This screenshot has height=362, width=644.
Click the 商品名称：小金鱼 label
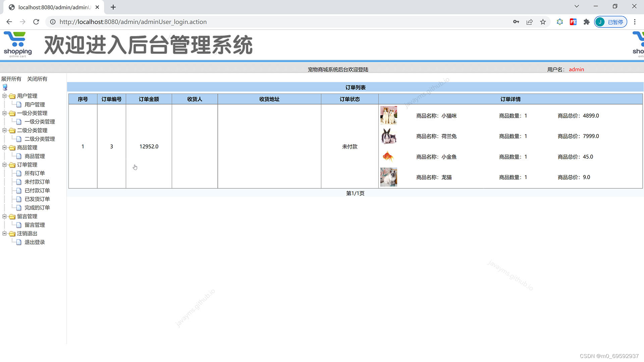click(436, 157)
